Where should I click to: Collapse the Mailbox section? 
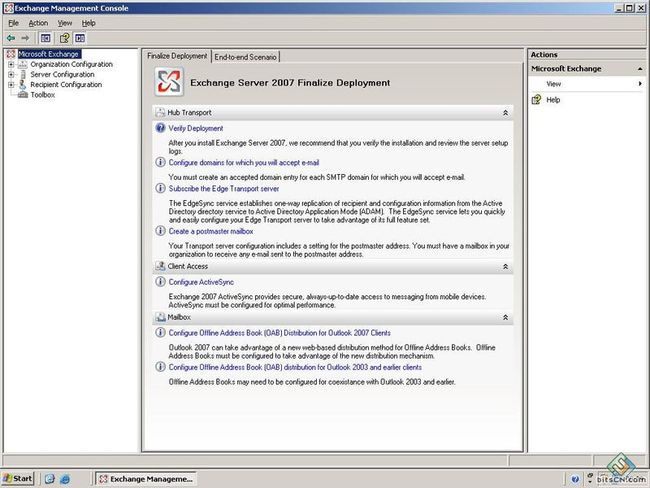click(x=505, y=318)
